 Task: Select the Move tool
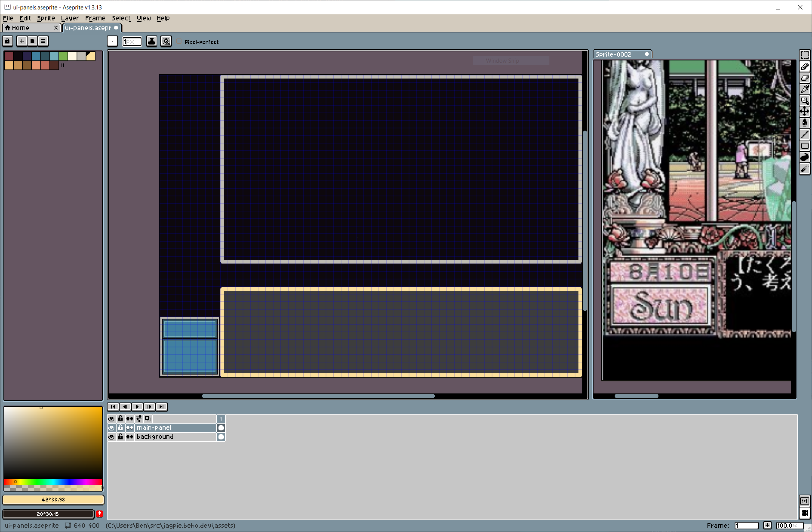point(805,112)
